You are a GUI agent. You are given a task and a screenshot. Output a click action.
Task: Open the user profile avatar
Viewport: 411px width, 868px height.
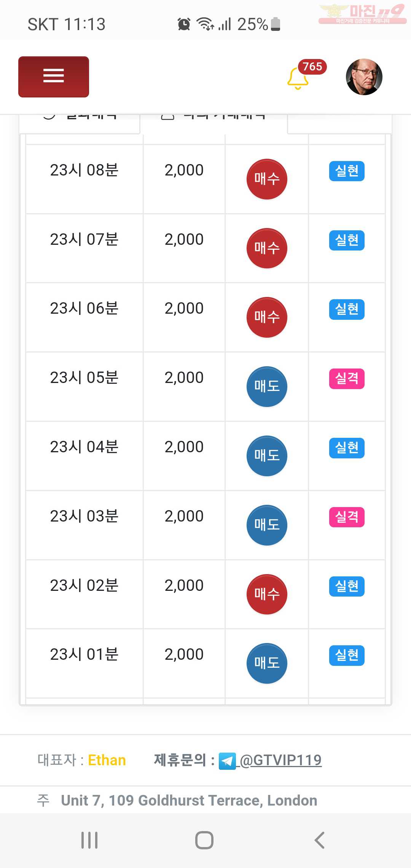click(x=364, y=77)
